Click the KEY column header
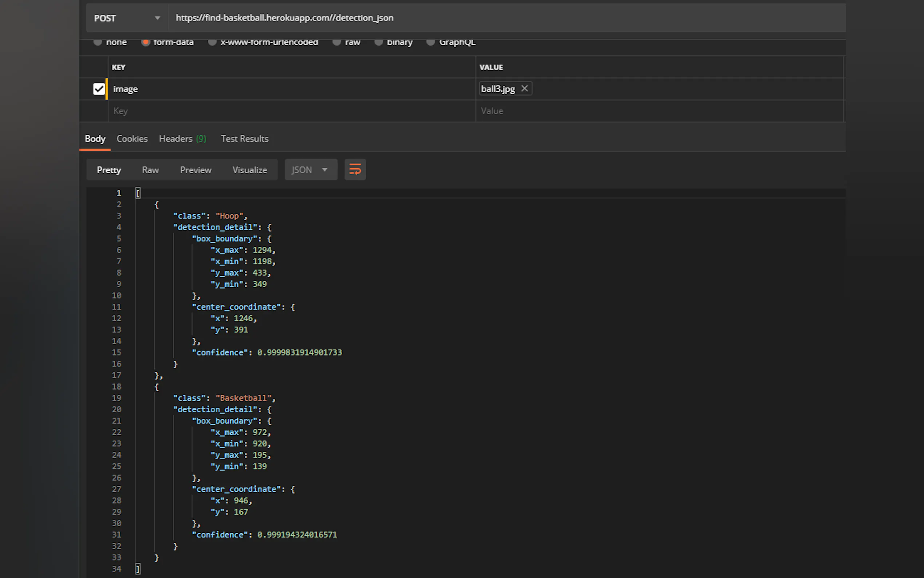 [x=119, y=67]
